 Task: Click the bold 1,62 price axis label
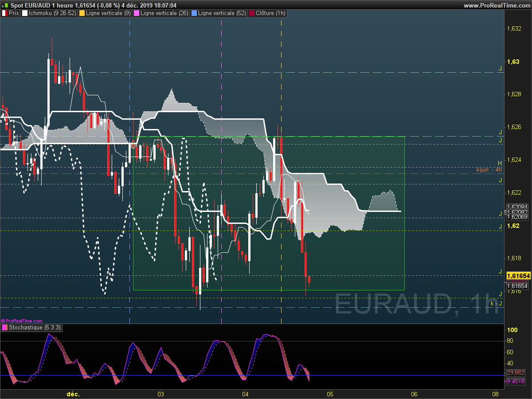[x=513, y=225]
